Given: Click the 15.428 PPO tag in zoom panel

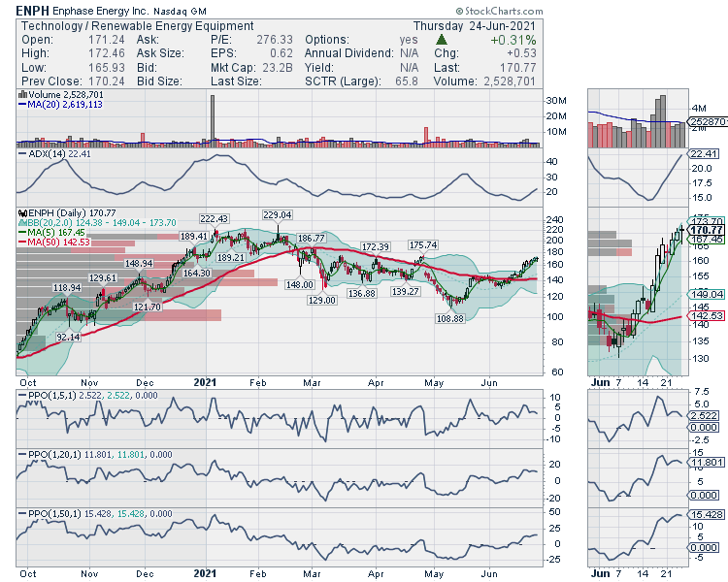Looking at the screenshot, I should coord(706,515).
